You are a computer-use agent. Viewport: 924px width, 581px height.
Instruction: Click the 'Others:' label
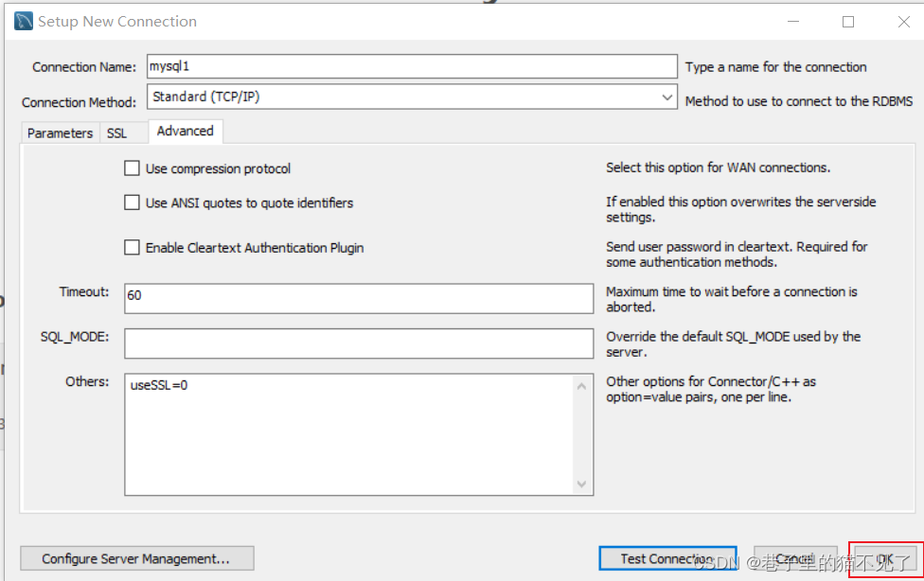[87, 382]
